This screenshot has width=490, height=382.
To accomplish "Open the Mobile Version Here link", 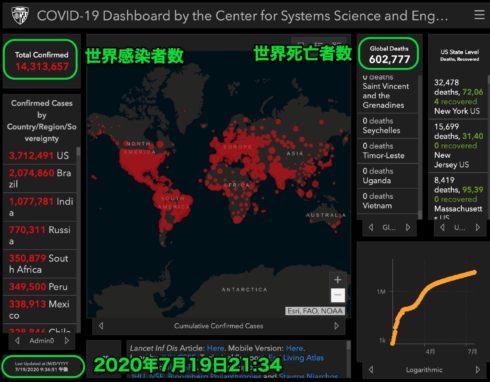I will pos(294,348).
